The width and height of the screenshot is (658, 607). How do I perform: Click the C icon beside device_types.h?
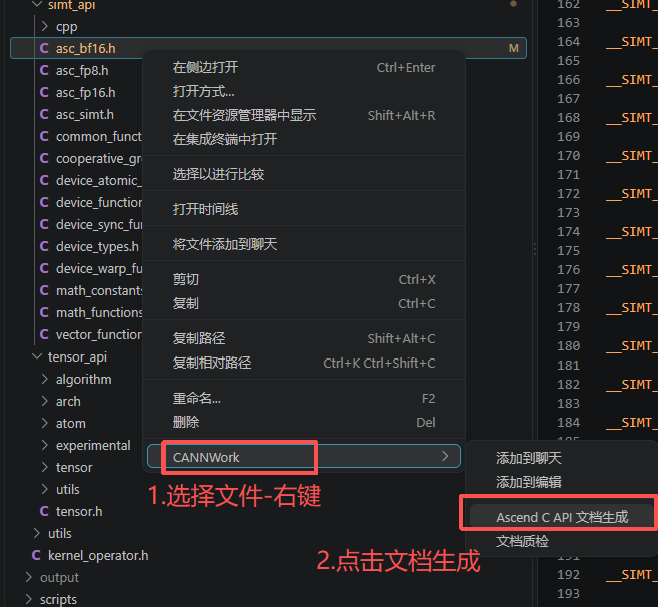point(44,246)
